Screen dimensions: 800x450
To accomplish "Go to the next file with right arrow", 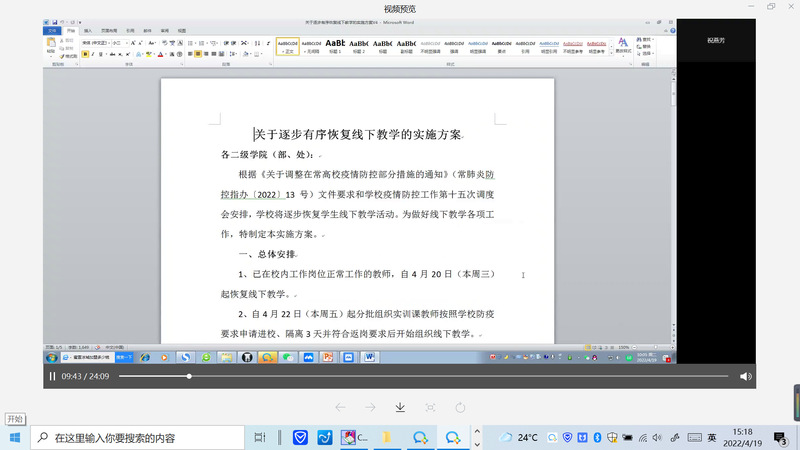I will (x=370, y=407).
